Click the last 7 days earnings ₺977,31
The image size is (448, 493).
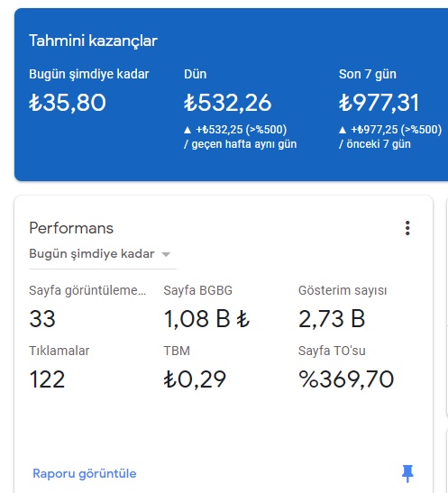[x=379, y=103]
